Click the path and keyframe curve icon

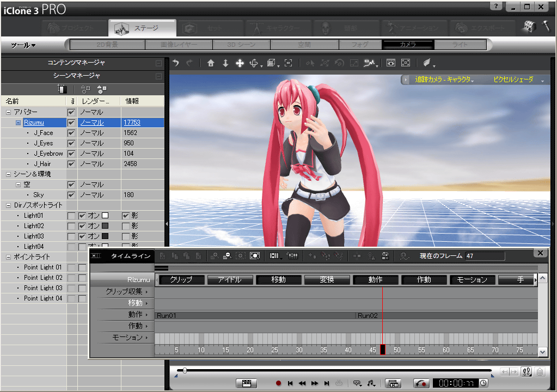(370, 63)
